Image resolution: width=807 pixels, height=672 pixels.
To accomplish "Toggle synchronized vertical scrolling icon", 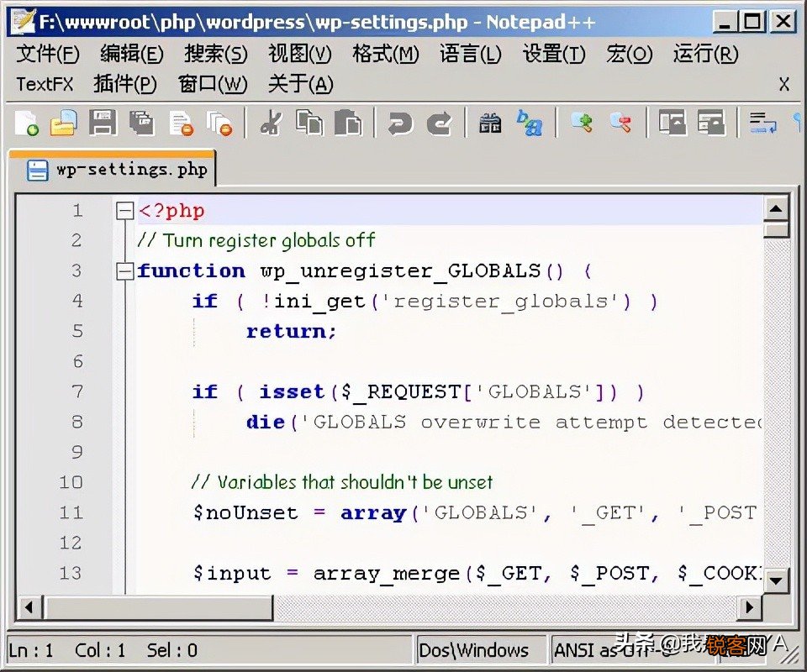I will click(672, 123).
